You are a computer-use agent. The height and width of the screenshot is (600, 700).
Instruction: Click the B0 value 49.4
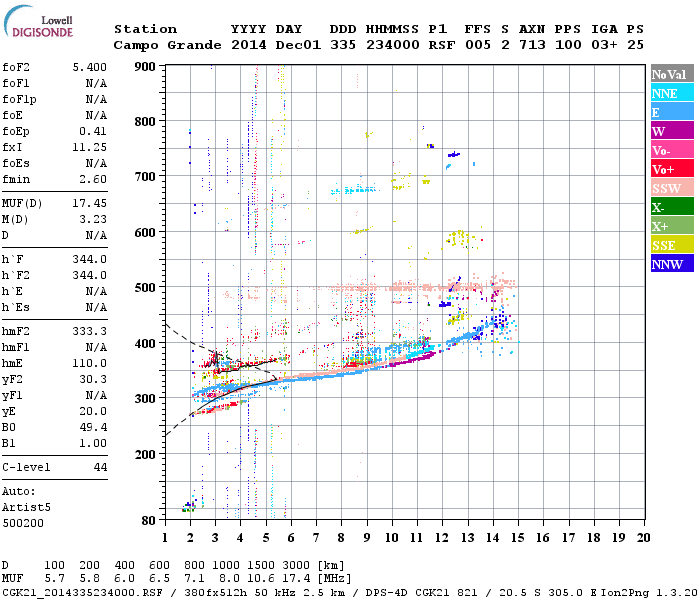click(x=93, y=428)
